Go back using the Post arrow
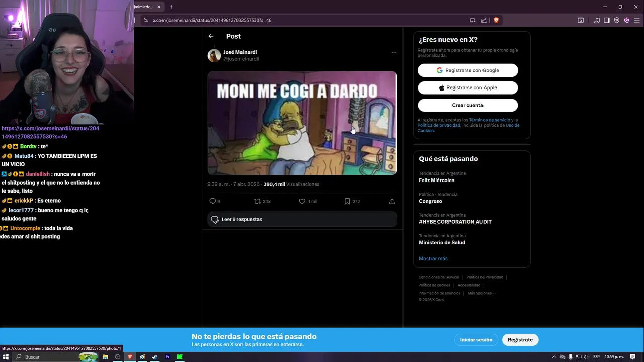The image size is (644, 362). pos(211,36)
